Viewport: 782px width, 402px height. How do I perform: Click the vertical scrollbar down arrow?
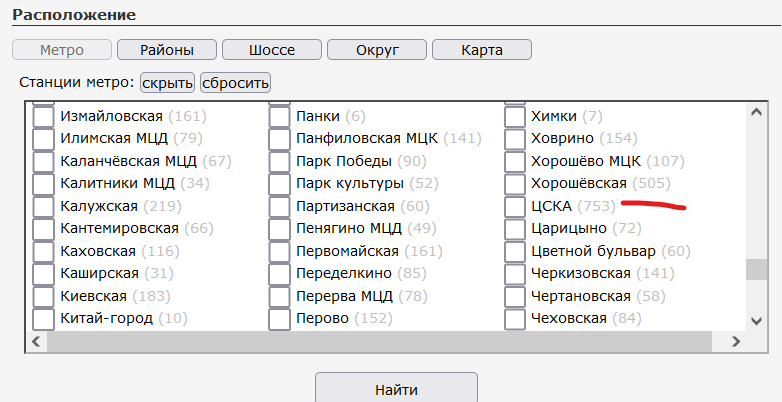756,320
